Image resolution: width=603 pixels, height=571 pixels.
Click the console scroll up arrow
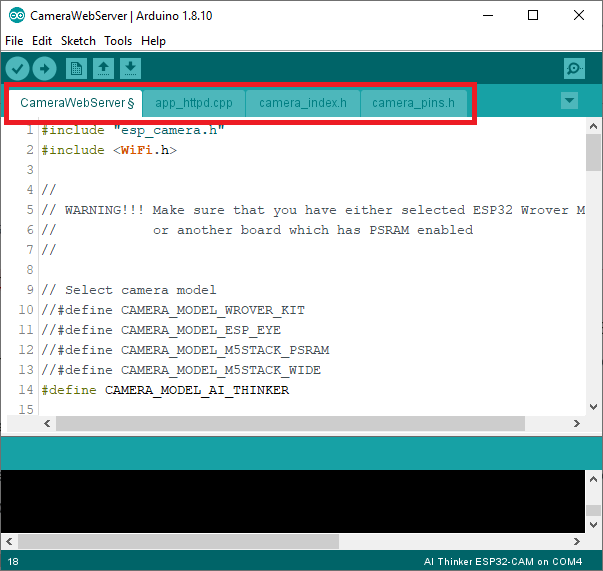coord(593,479)
